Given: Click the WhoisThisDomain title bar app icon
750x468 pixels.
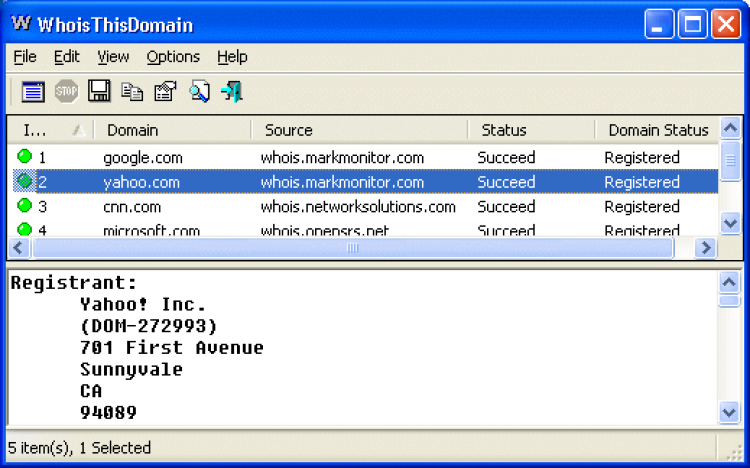Looking at the screenshot, I should [x=21, y=23].
